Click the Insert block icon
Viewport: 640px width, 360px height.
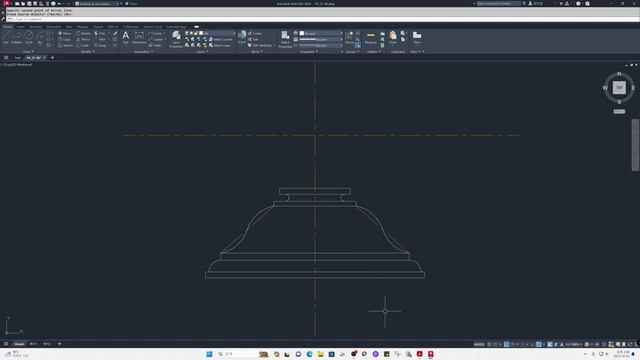(x=242, y=37)
